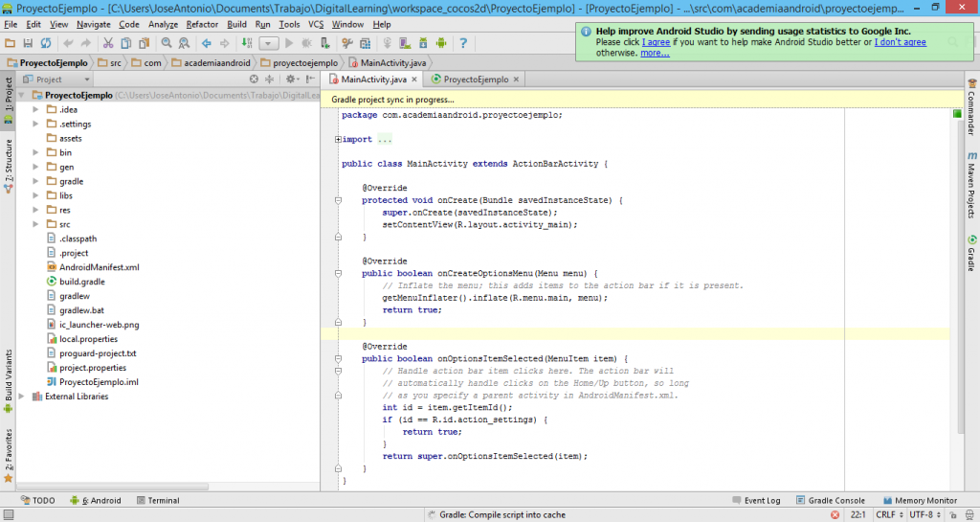
Task: Open the CRLF line separator selector
Action: click(889, 515)
